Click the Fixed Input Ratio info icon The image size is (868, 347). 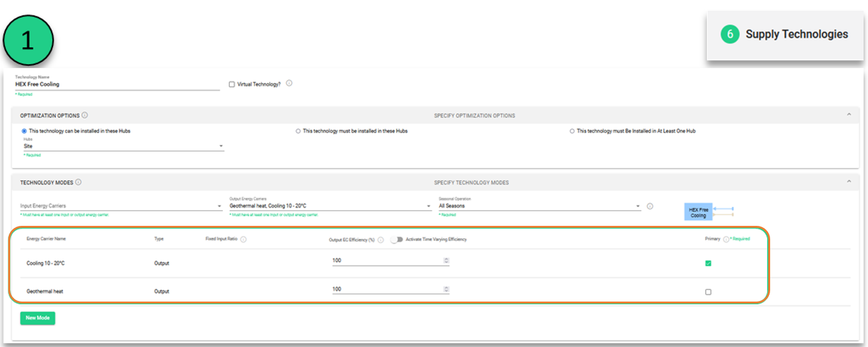(244, 239)
